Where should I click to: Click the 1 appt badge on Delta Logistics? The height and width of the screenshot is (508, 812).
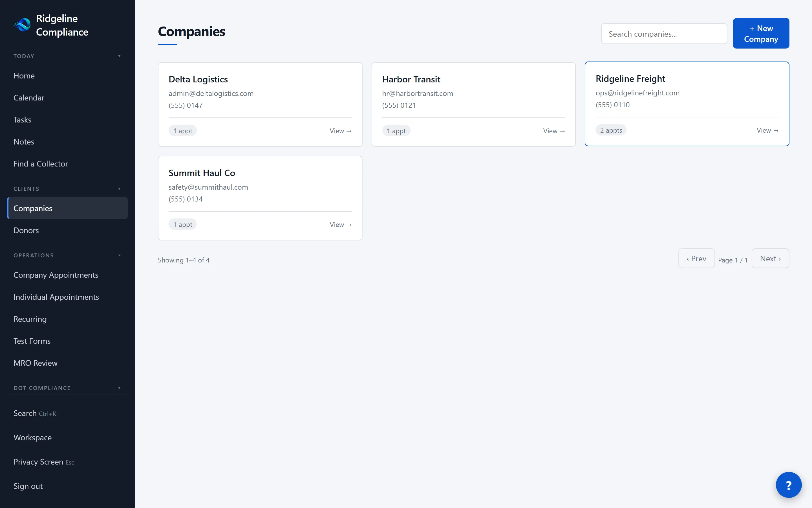182,131
